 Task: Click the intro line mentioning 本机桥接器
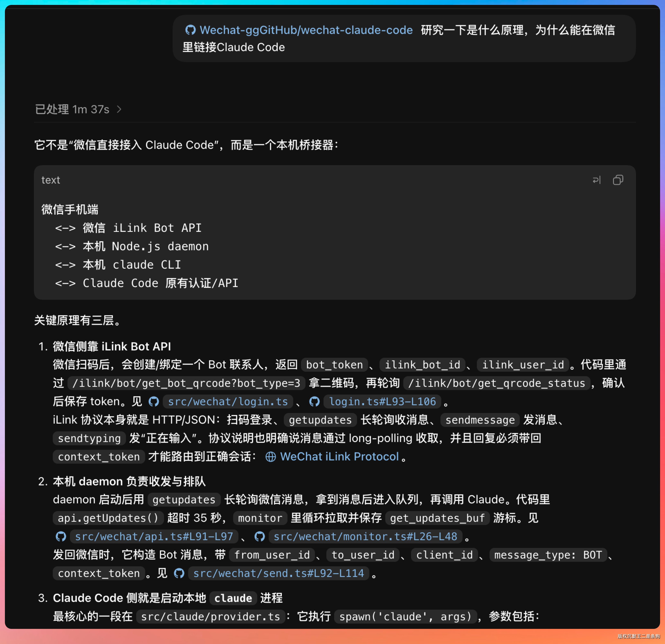[186, 145]
